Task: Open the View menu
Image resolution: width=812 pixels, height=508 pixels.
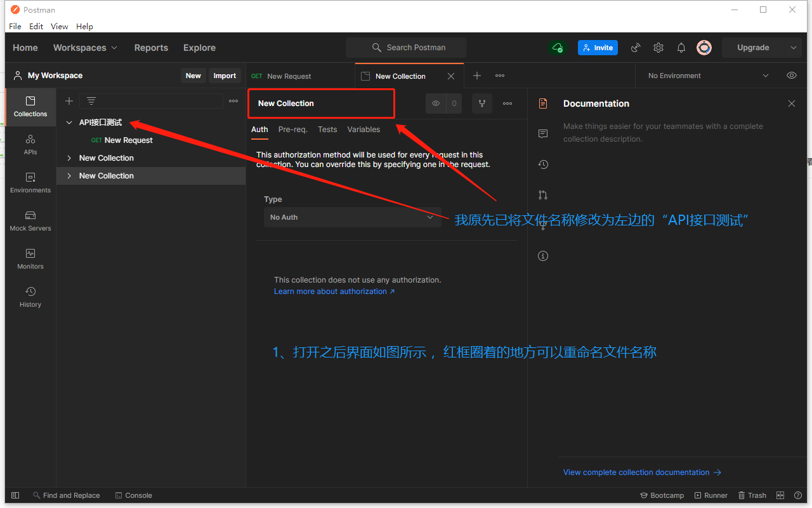Action: point(60,27)
